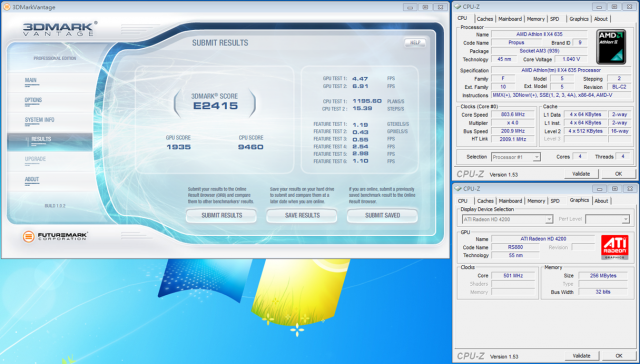Click the 3DMarkVantage title bar app icon
Image resolution: width=640 pixels, height=364 pixels.
tap(6, 7)
